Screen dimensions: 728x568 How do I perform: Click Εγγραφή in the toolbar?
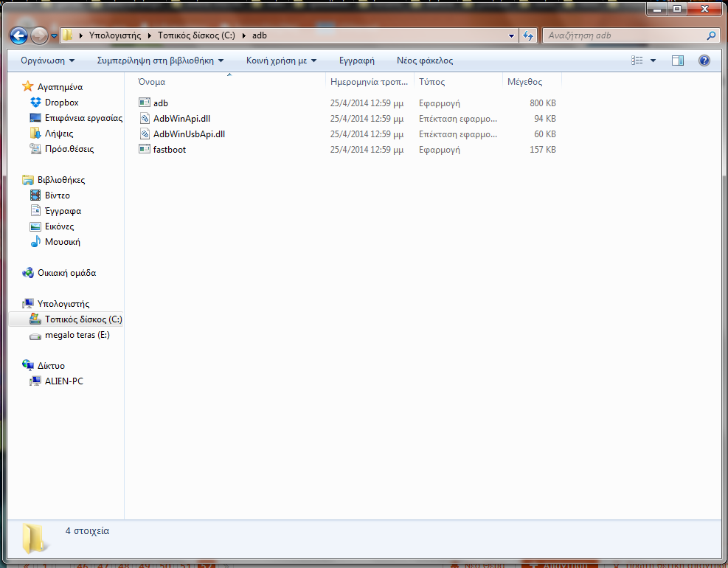[356, 60]
